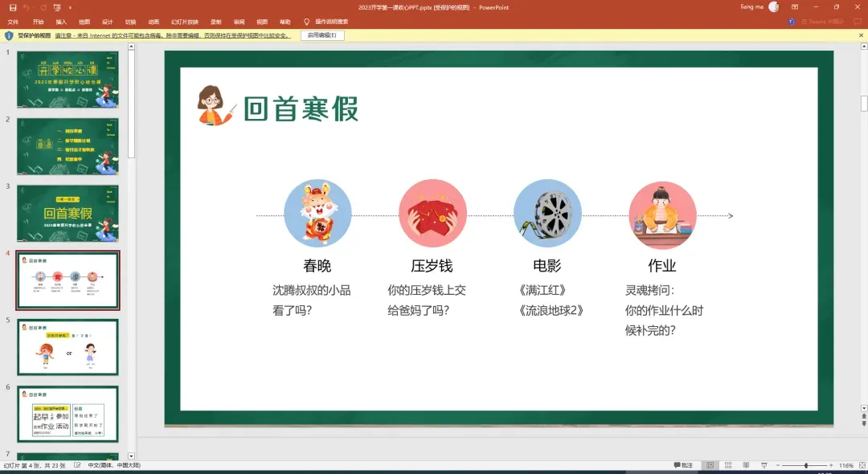Click the next slide double-arrow button

(x=863, y=423)
